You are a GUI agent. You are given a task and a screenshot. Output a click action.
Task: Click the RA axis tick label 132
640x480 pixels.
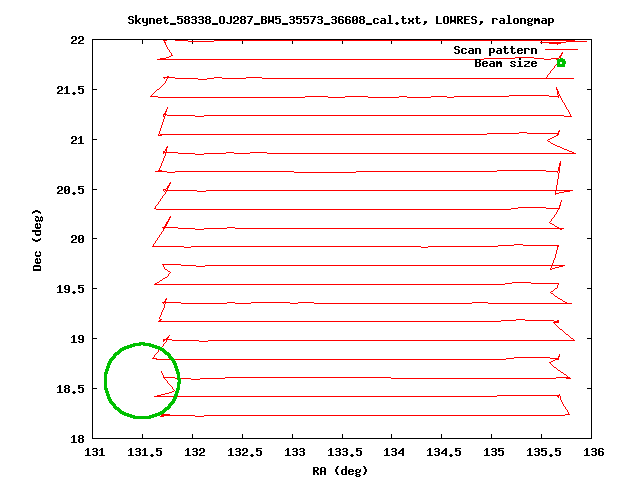coord(195,452)
